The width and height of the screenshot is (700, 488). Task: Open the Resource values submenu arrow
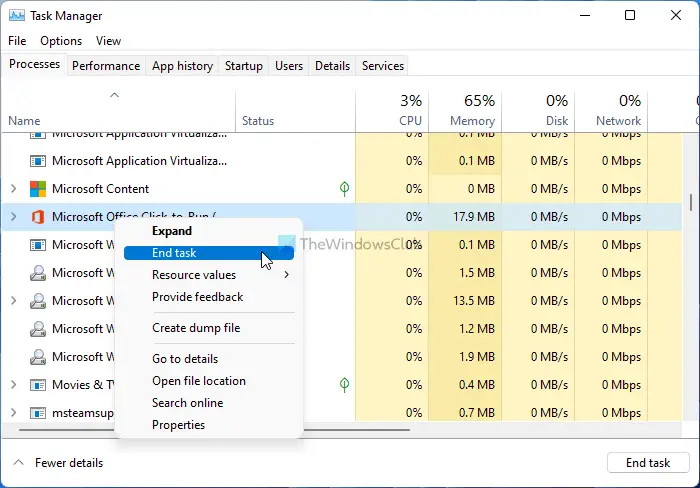tap(287, 275)
